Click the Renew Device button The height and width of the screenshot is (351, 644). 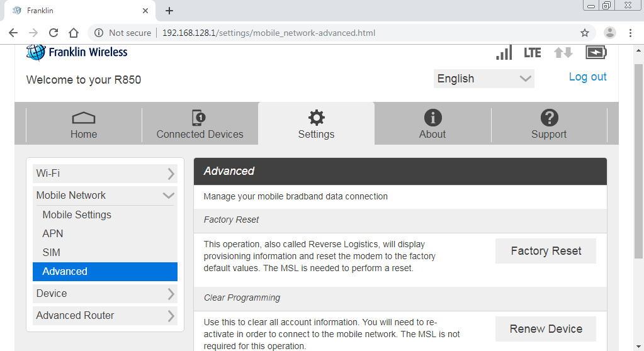pyautogui.click(x=546, y=329)
